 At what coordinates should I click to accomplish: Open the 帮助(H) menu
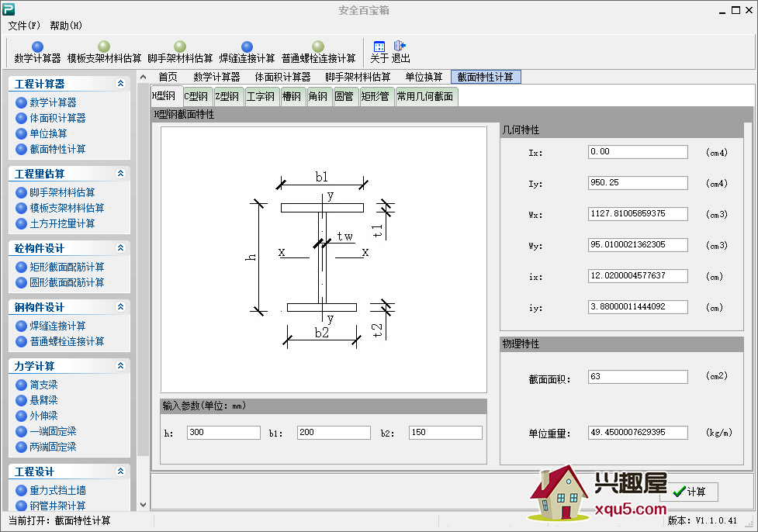click(x=66, y=25)
